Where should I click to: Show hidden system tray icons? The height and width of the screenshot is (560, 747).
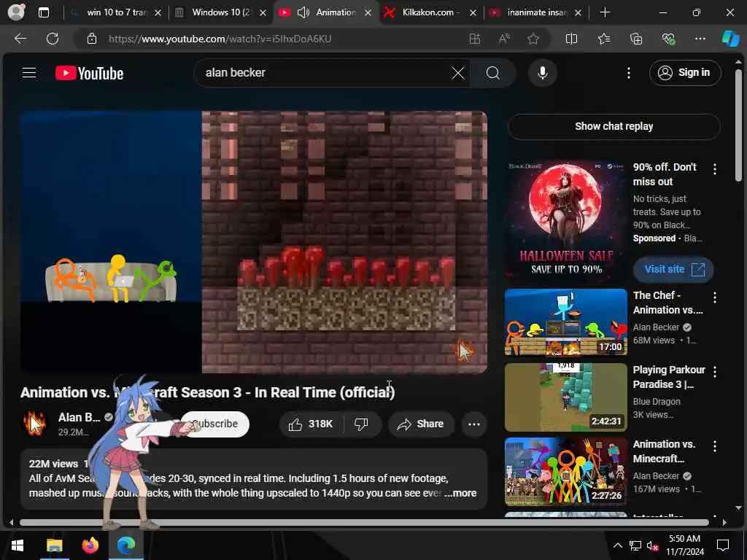pos(617,545)
